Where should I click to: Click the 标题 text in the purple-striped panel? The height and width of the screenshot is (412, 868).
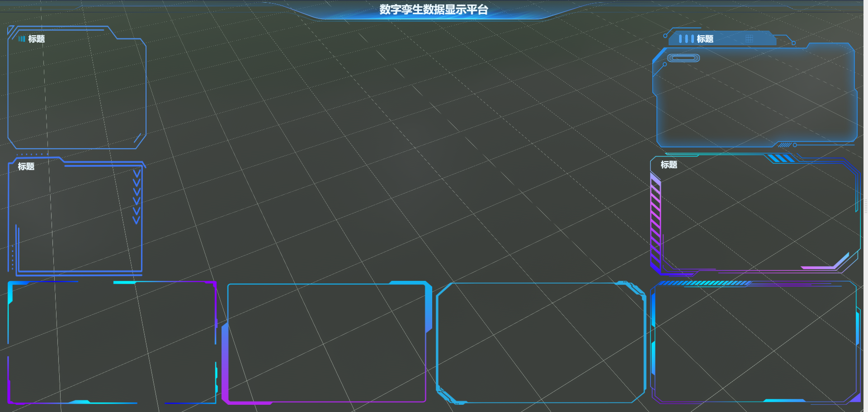click(x=669, y=165)
